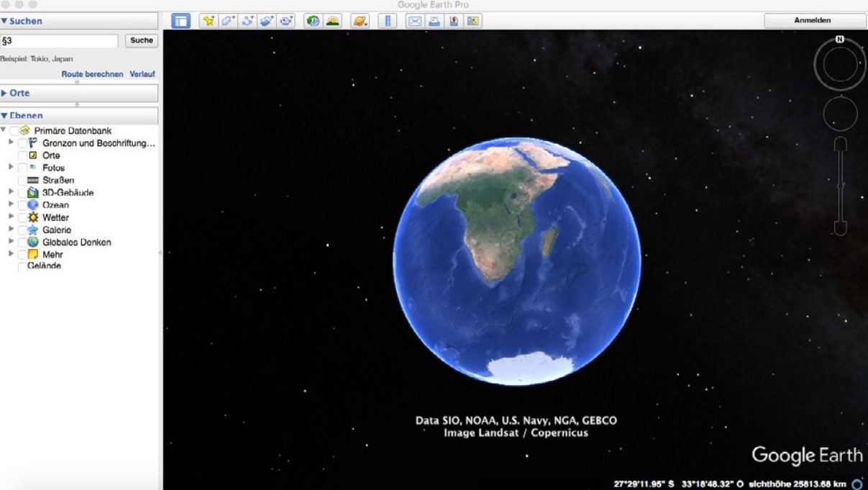This screenshot has height=490, width=868.
Task: Click the Earth globe in the 3D viewer
Action: [x=516, y=261]
